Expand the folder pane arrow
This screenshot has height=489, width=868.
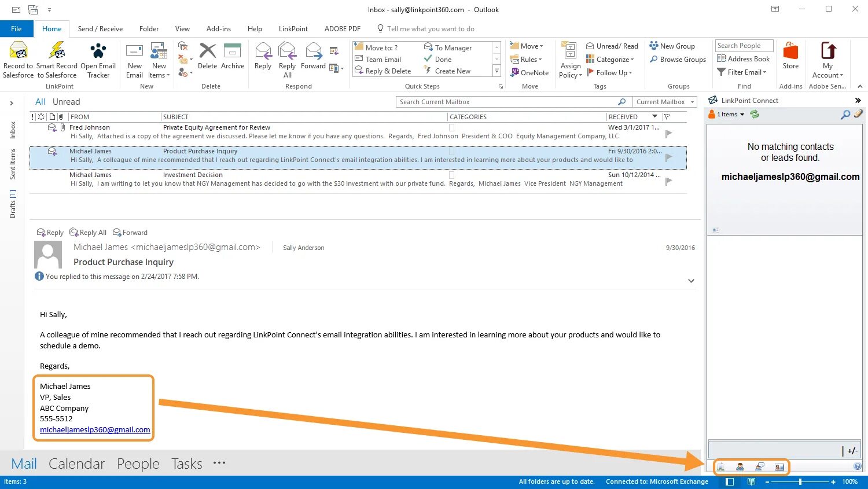point(12,103)
